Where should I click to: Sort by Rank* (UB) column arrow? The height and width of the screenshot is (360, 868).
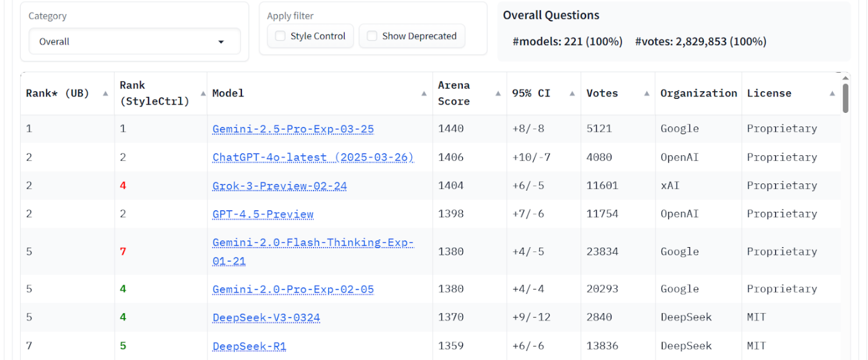[x=106, y=93]
